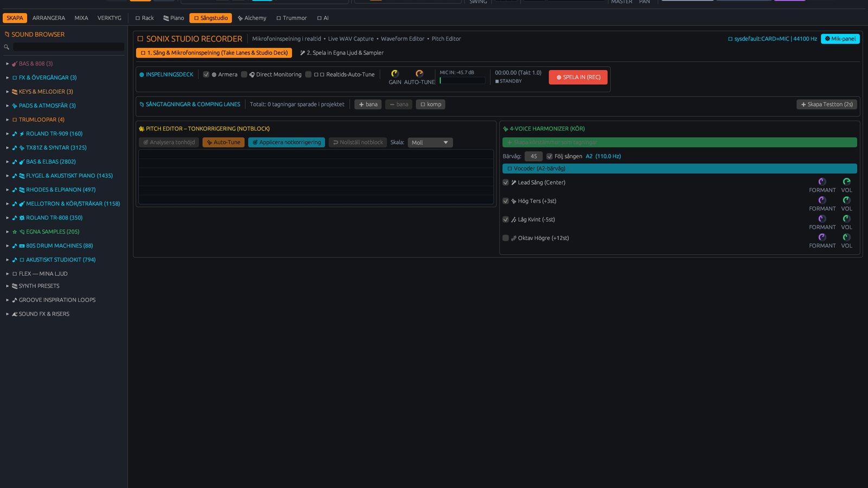Expand the SYNTH PRESETS folder
The height and width of the screenshot is (488, 868).
coord(8,286)
